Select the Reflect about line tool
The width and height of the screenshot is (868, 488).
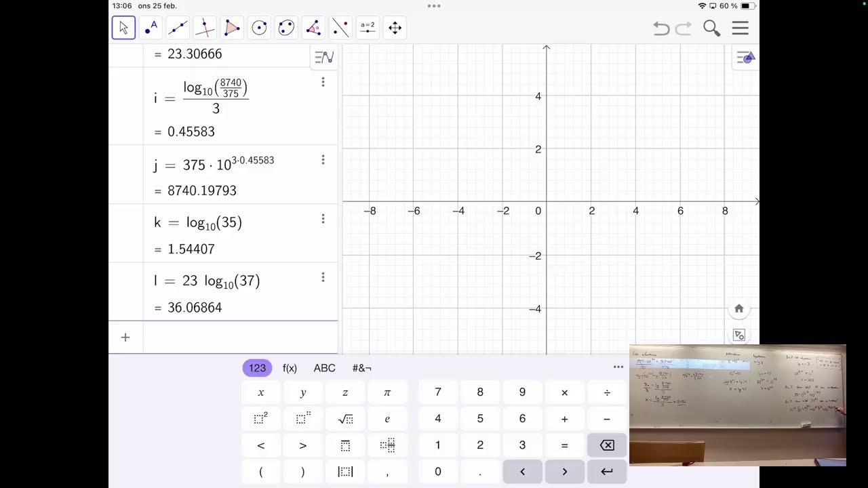tap(340, 28)
